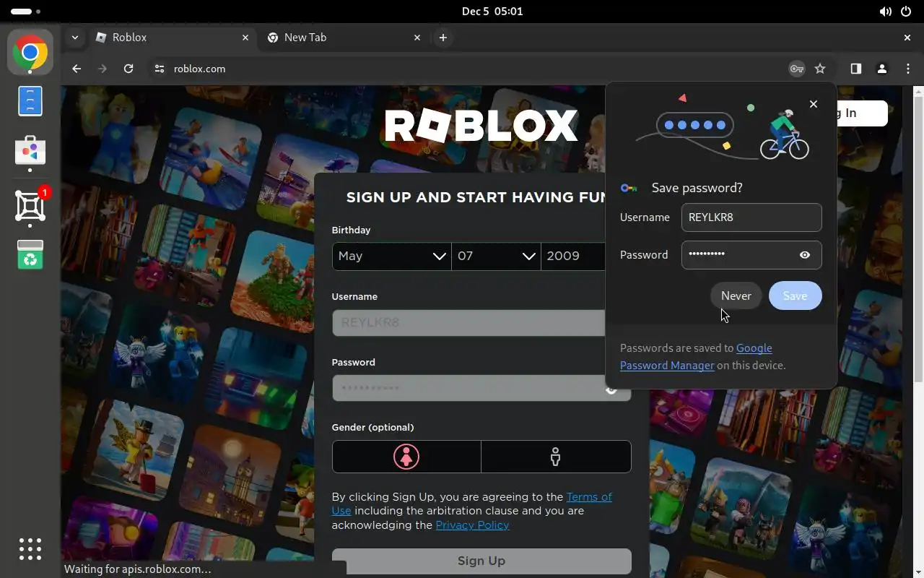Image resolution: width=924 pixels, height=578 pixels.
Task: Open the Privacy Policy link
Action: pos(472,525)
